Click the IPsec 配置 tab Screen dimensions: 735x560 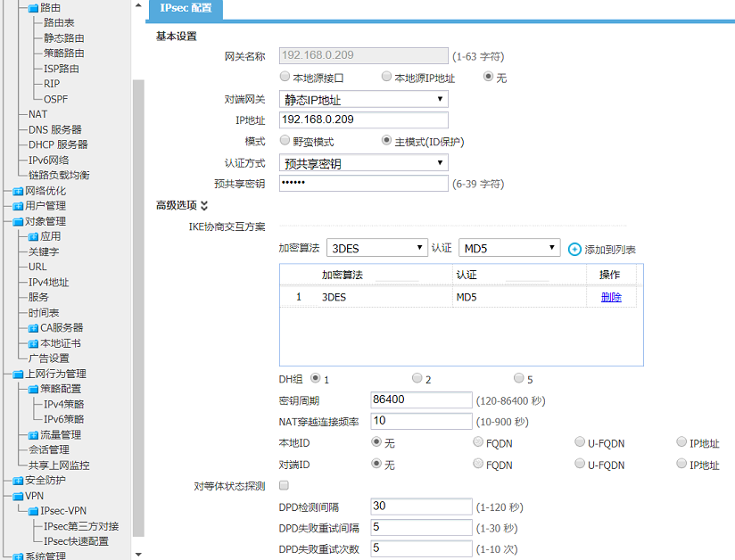[186, 8]
